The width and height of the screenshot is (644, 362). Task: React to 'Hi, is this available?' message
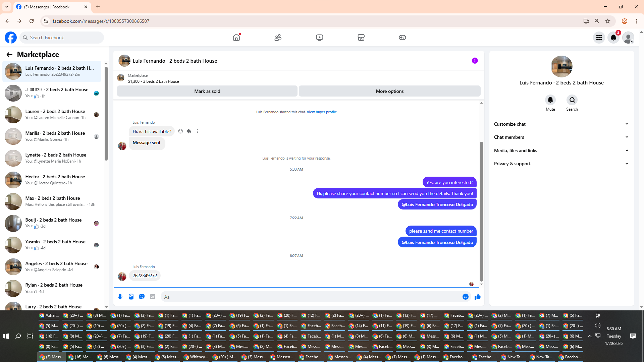click(180, 131)
